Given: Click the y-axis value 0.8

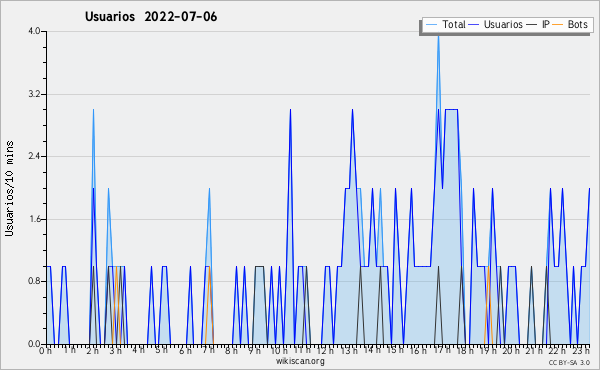Looking at the screenshot, I should [34, 282].
